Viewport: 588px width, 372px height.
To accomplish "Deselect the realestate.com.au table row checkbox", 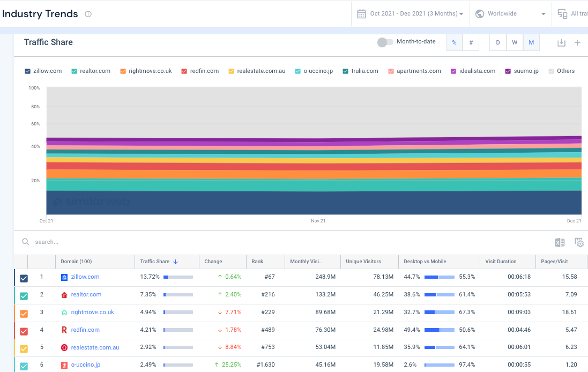I will [x=24, y=349].
